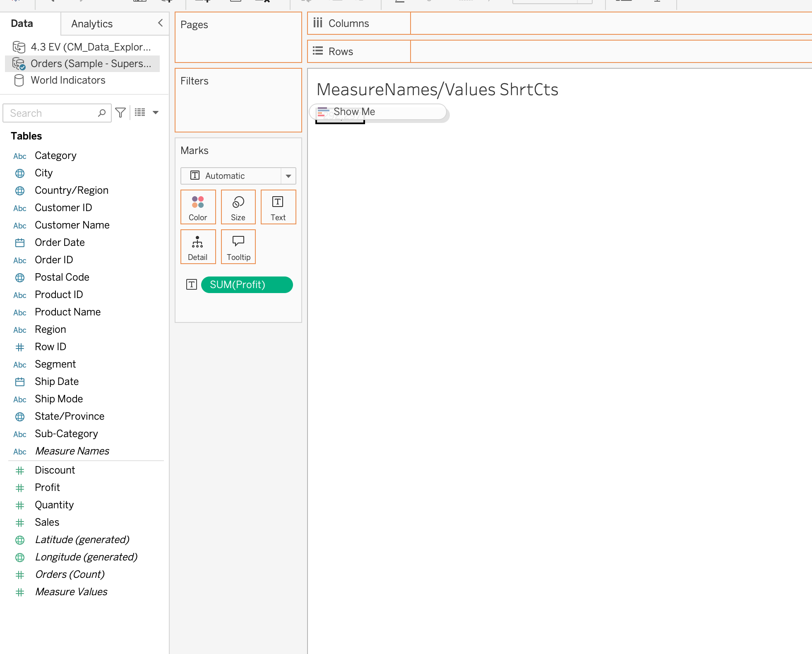
Task: Click the Detail mark card
Action: (x=198, y=247)
